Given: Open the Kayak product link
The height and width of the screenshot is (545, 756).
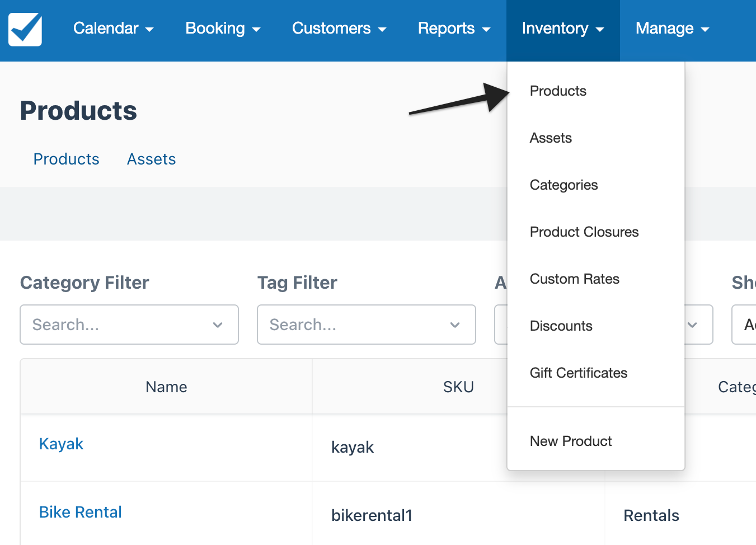Looking at the screenshot, I should tap(61, 444).
